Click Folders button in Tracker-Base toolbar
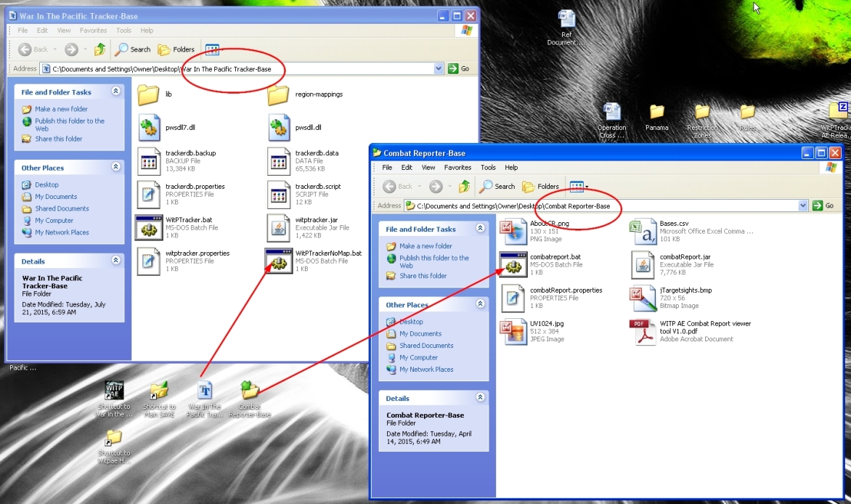 176,49
